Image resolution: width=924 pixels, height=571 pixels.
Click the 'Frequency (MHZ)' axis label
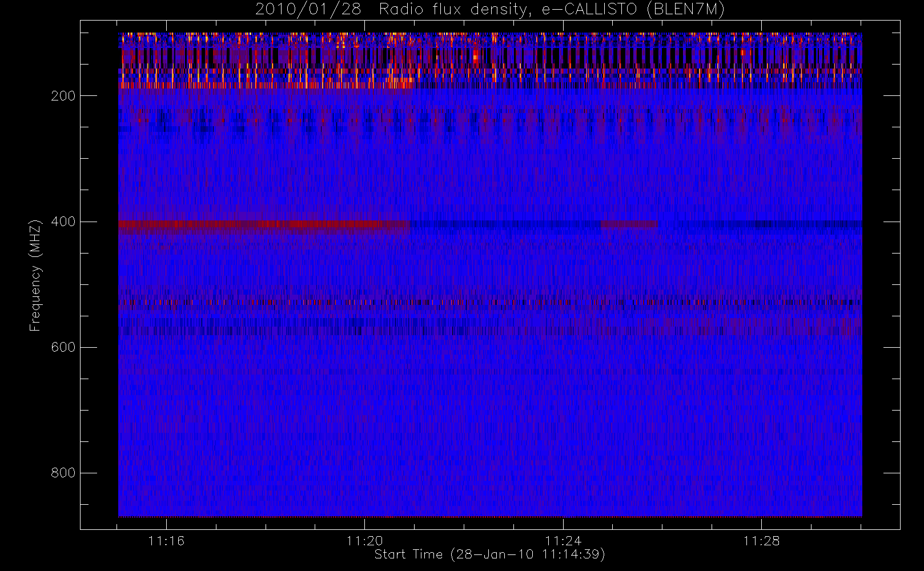click(35, 275)
